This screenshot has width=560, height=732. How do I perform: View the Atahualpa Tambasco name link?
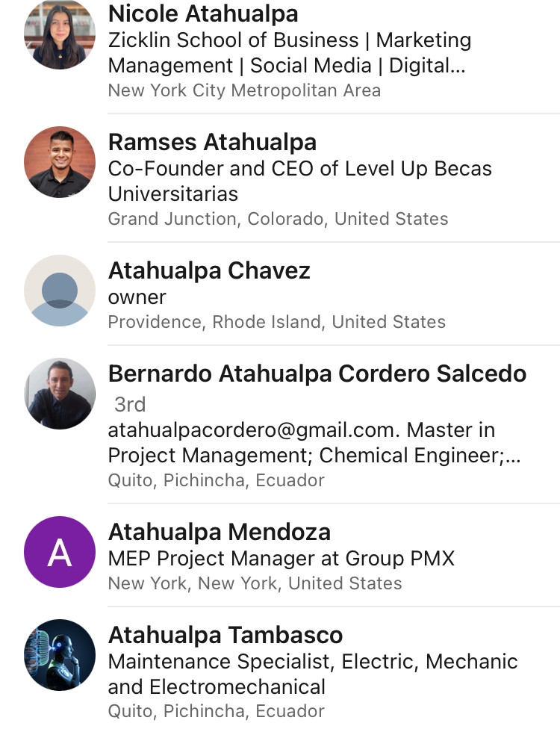(x=225, y=635)
